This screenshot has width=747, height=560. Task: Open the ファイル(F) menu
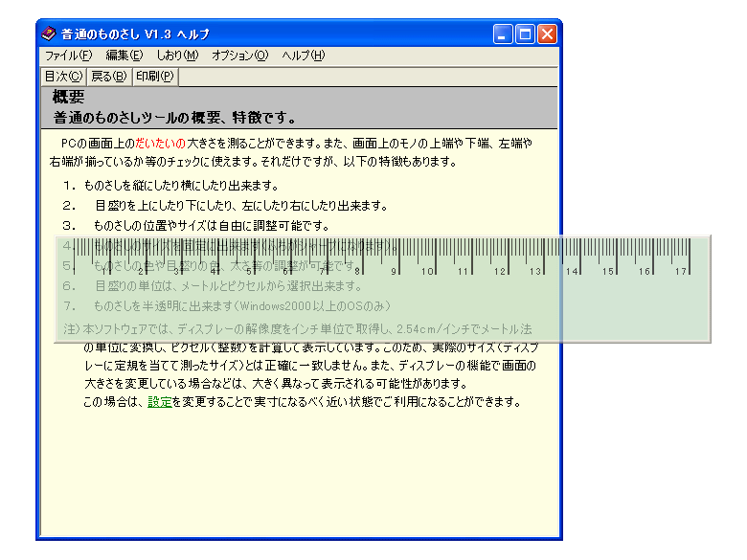[68, 56]
